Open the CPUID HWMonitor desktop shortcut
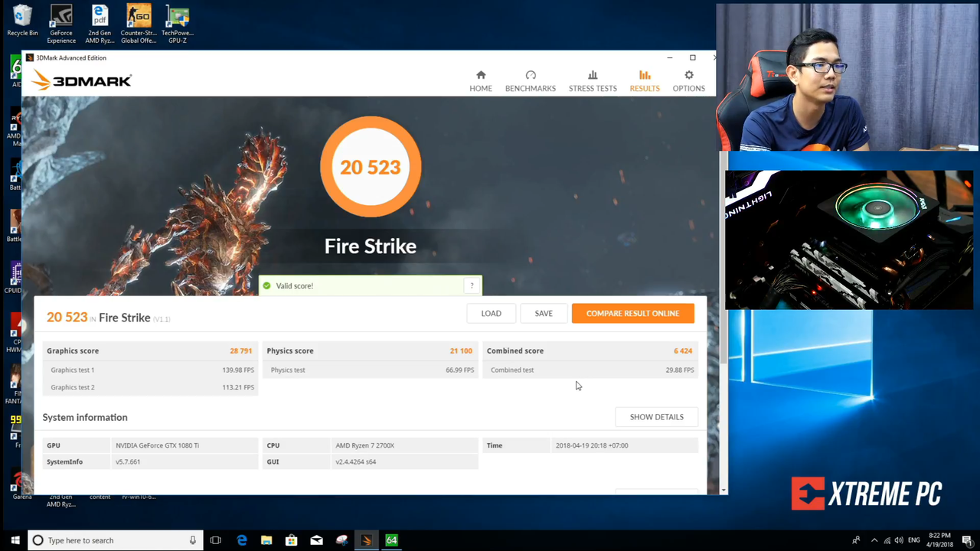 coord(14,328)
